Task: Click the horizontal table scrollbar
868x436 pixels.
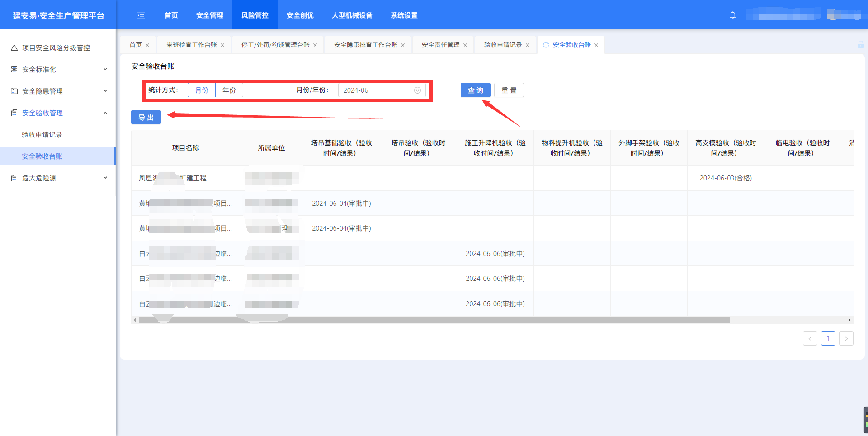Action: (434, 320)
